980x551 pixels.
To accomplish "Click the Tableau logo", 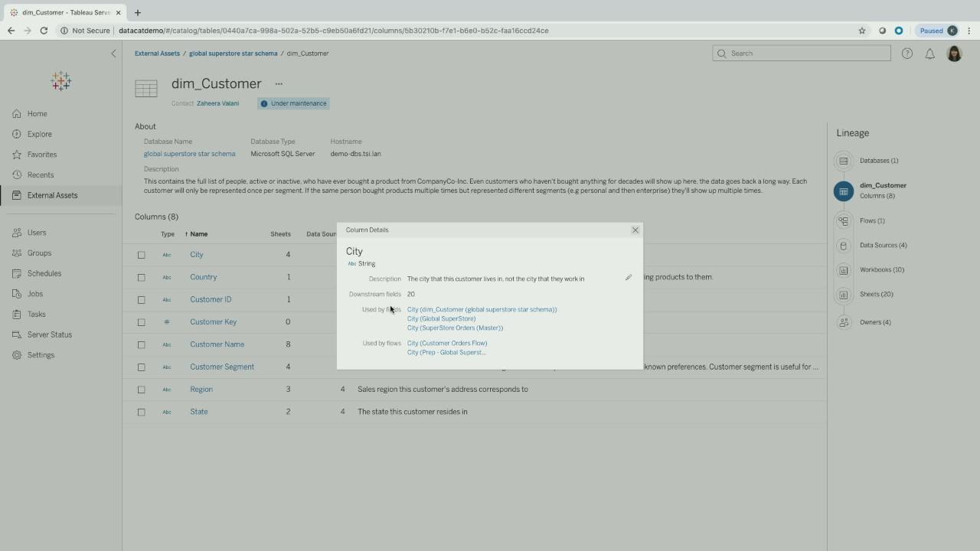I will tap(61, 81).
